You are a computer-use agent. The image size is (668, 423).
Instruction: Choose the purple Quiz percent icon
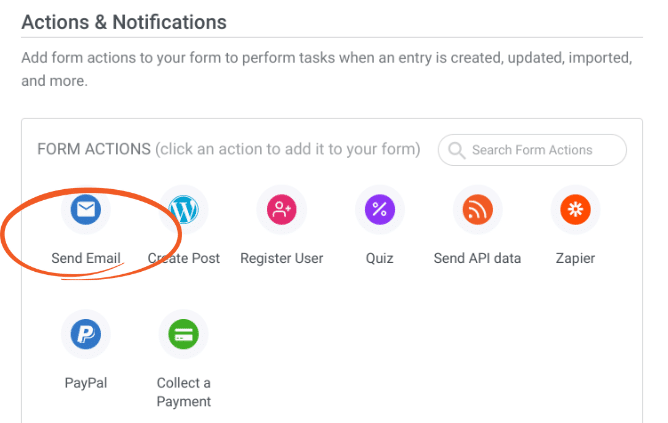coord(380,210)
